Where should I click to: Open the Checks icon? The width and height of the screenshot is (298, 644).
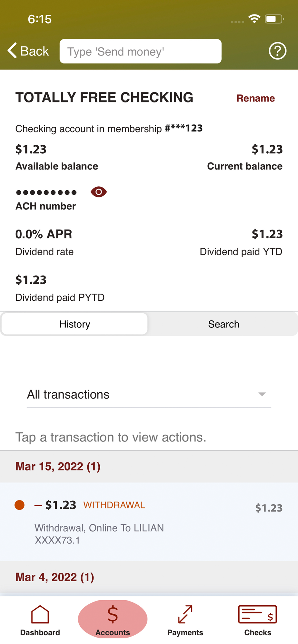point(257,614)
